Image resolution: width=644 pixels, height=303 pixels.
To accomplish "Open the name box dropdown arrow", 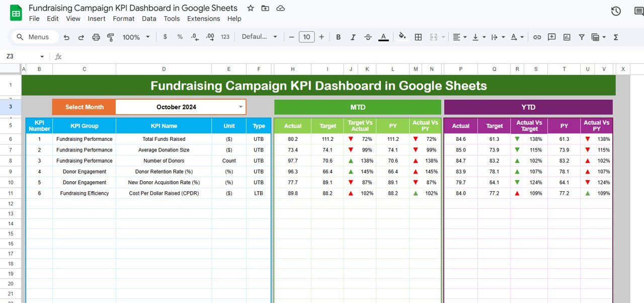I will click(x=42, y=56).
